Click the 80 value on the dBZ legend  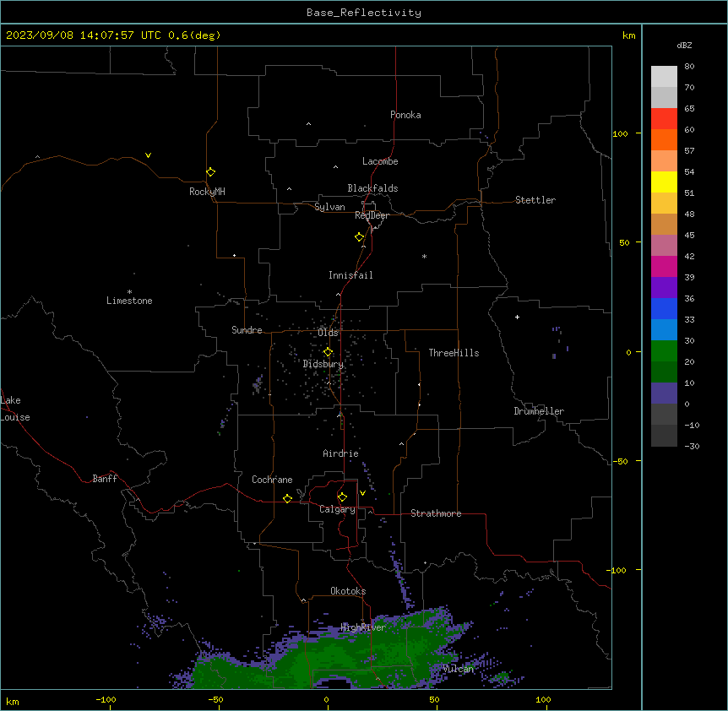point(689,67)
